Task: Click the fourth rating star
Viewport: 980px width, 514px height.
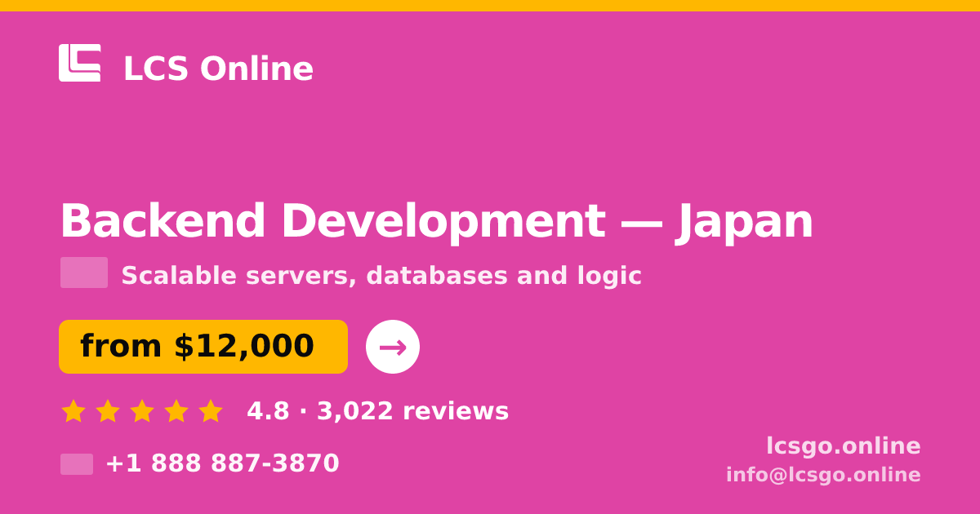Action: tap(176, 411)
